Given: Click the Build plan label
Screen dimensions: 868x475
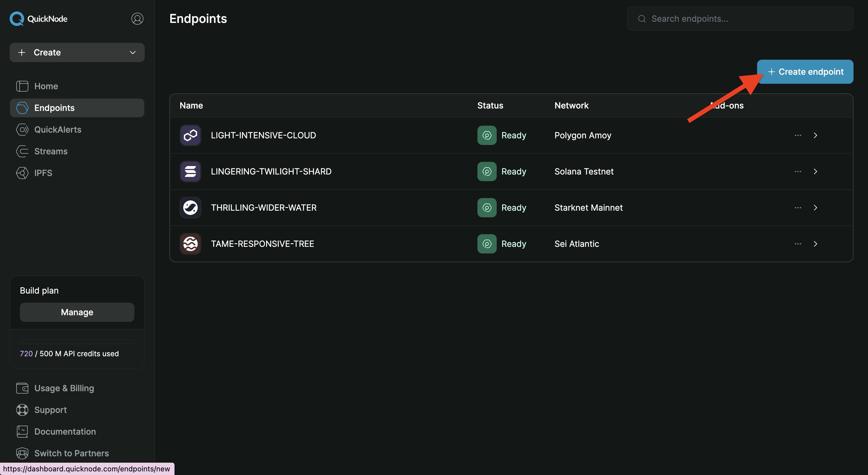Looking at the screenshot, I should (39, 290).
